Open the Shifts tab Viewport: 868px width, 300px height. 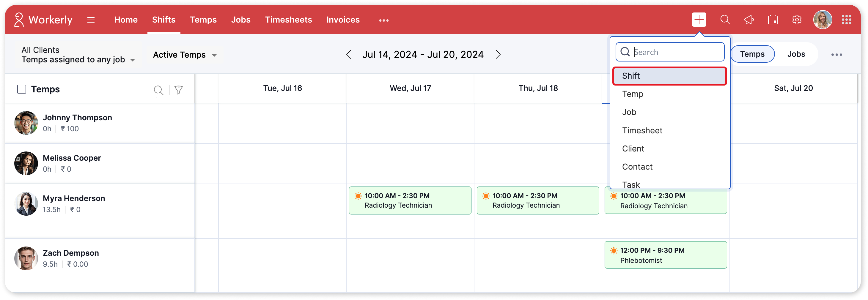pos(164,20)
